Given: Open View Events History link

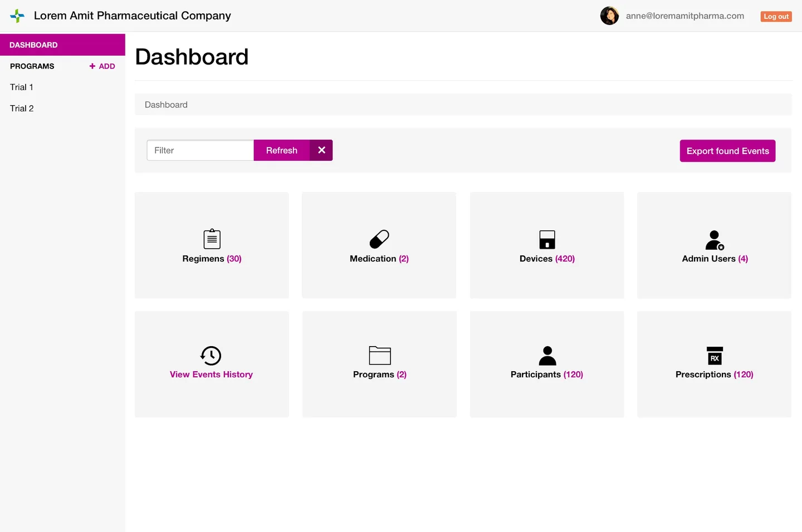Looking at the screenshot, I should (211, 374).
